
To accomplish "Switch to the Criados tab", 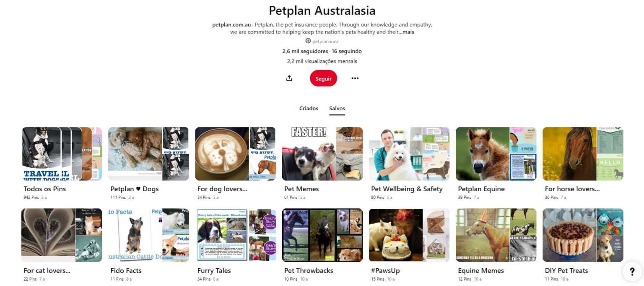I will pos(309,108).
